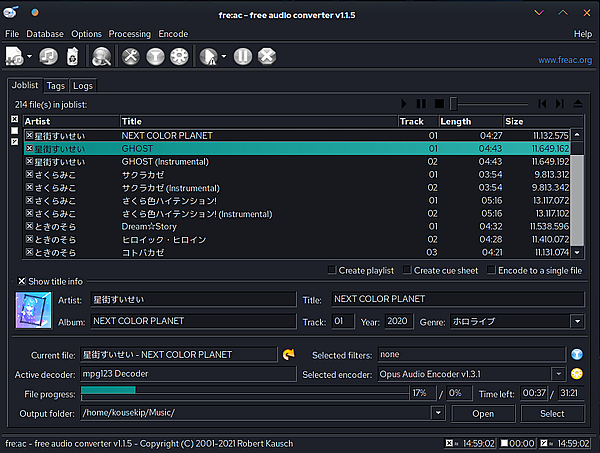600x453 pixels.
Task: Open Help menu
Action: 583,34
